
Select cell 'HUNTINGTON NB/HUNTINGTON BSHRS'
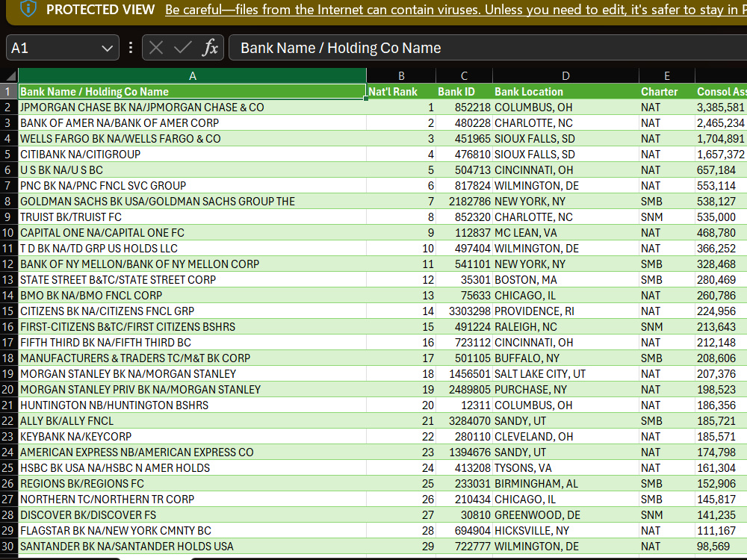pyautogui.click(x=193, y=405)
